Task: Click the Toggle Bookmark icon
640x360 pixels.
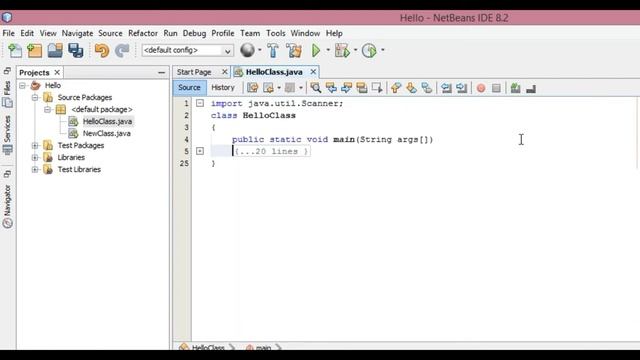Action: pyautogui.click(x=427, y=88)
